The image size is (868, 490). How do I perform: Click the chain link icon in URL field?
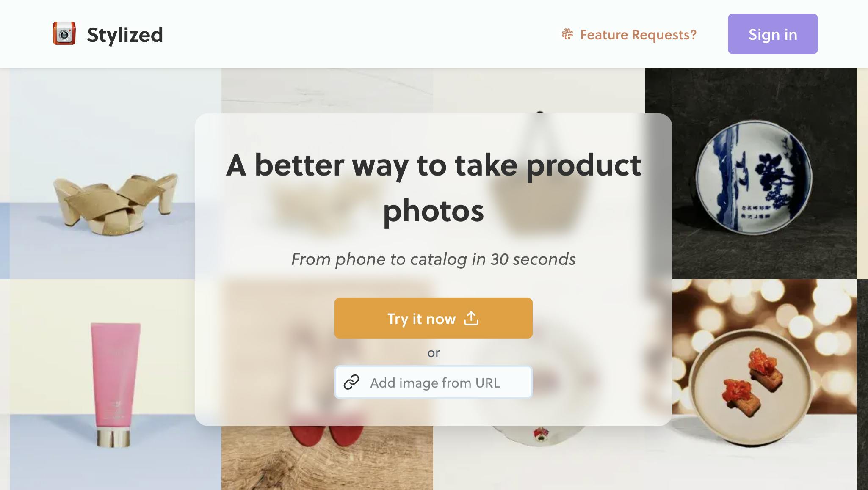pyautogui.click(x=351, y=382)
